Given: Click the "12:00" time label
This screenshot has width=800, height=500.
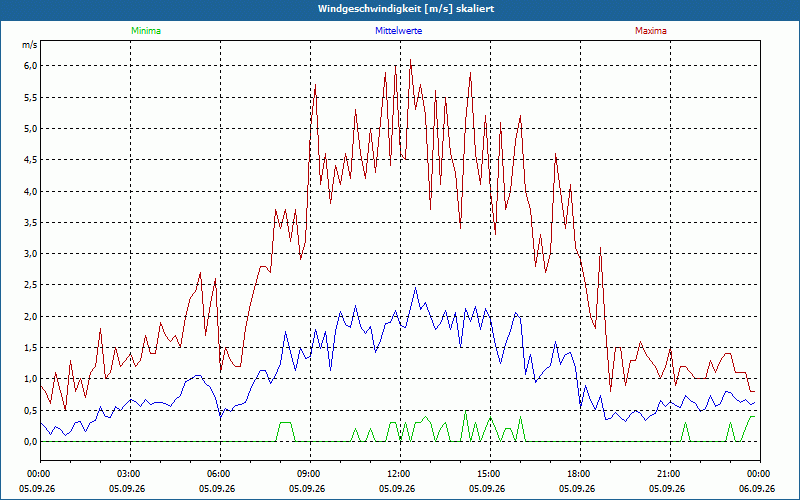Looking at the screenshot, I should click(400, 474).
